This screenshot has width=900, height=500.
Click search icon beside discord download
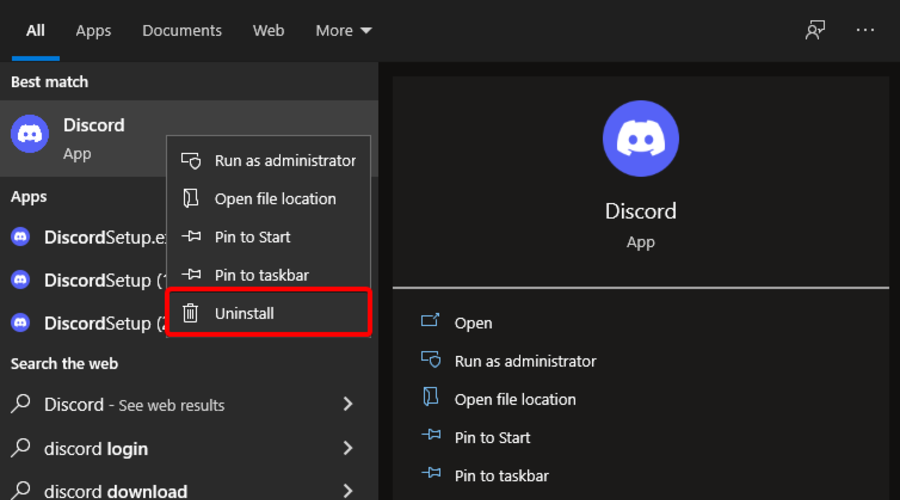coord(21,490)
